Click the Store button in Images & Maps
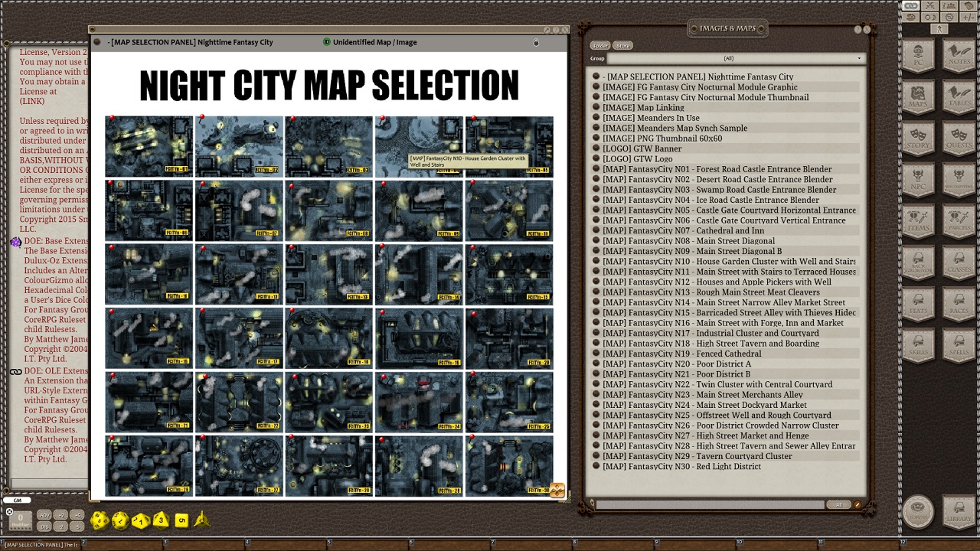The height and width of the screenshot is (551, 980). (x=622, y=46)
